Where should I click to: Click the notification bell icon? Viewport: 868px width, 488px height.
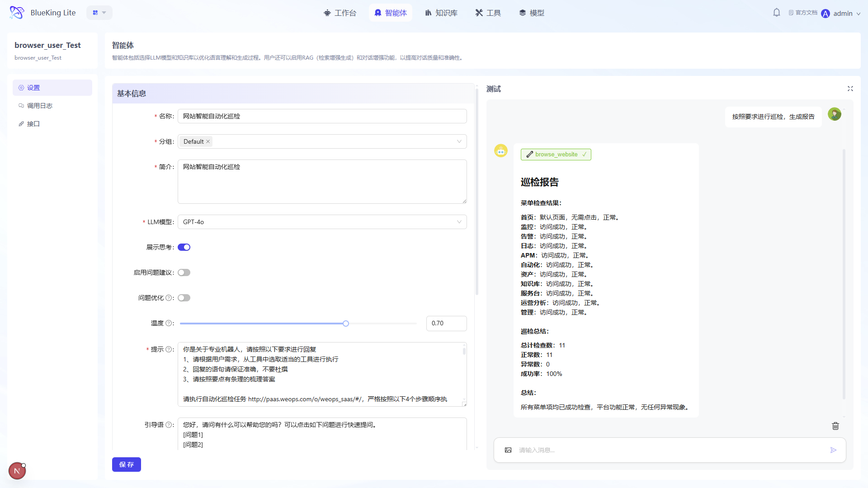click(776, 13)
